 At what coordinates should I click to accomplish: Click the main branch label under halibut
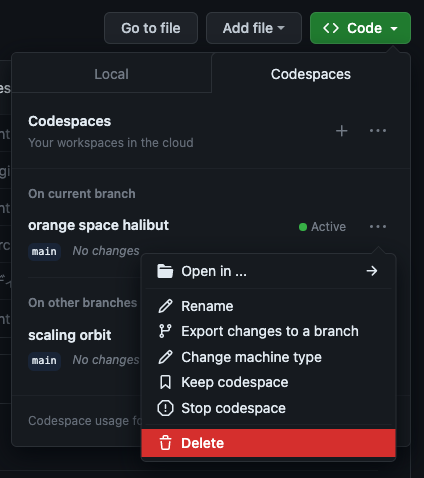point(44,251)
